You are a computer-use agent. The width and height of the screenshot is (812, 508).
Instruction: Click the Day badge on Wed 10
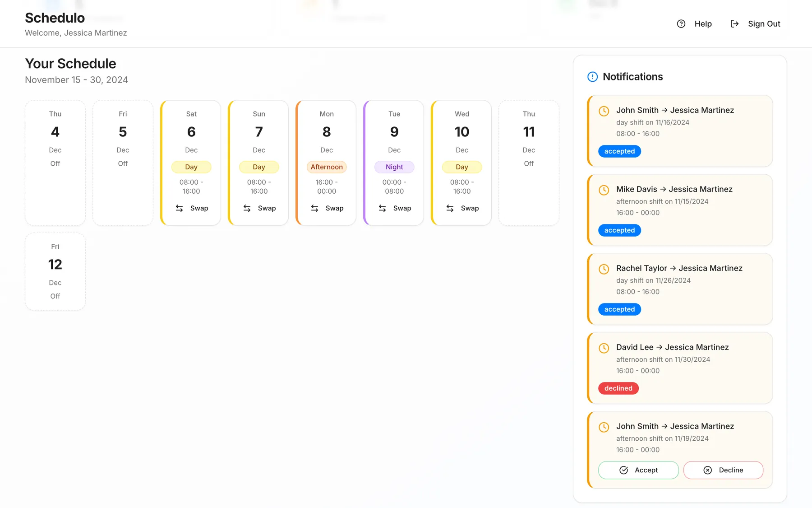tap(462, 167)
